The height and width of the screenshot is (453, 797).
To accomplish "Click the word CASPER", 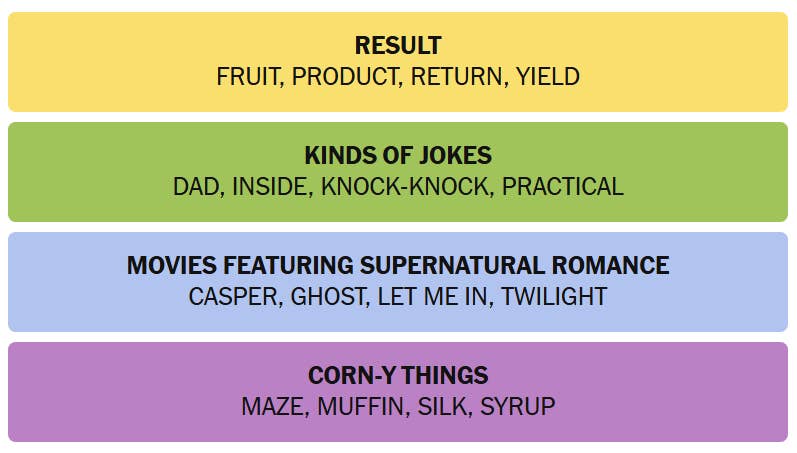I will (x=233, y=297).
